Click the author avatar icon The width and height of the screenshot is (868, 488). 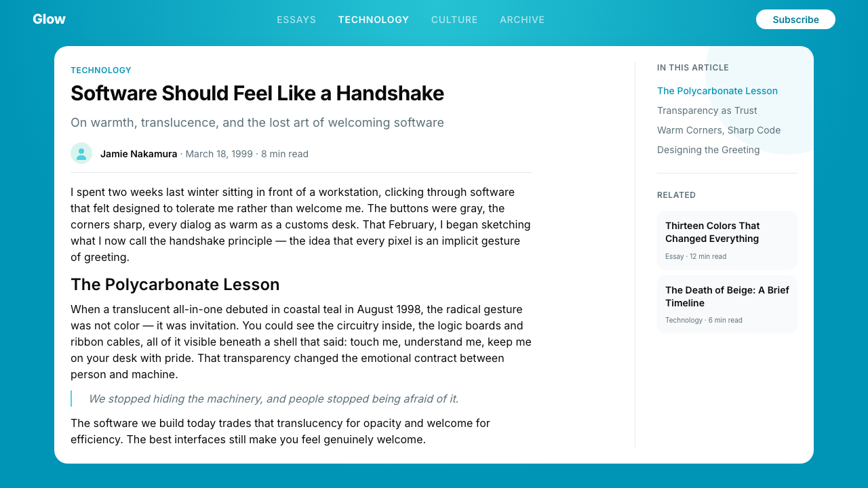click(81, 153)
